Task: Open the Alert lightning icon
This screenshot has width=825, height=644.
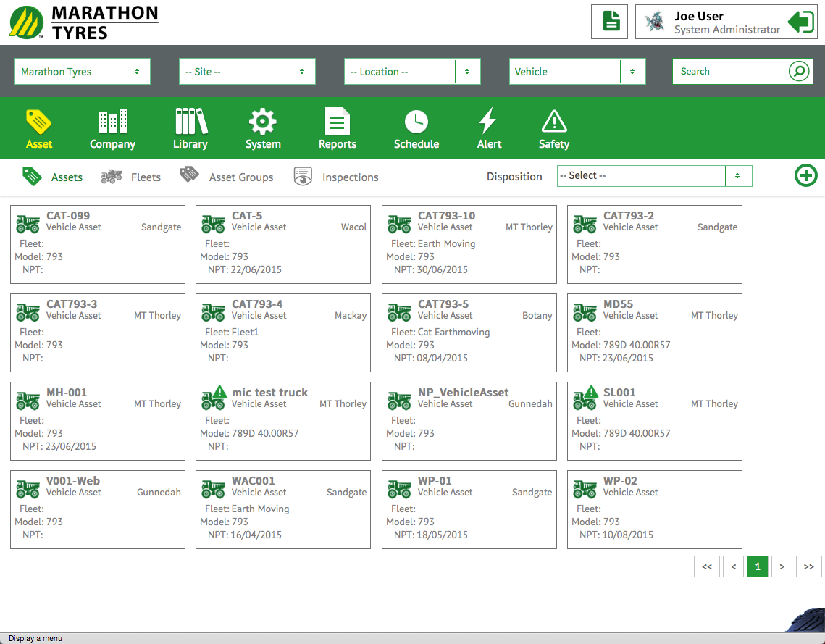Action: pyautogui.click(x=489, y=122)
